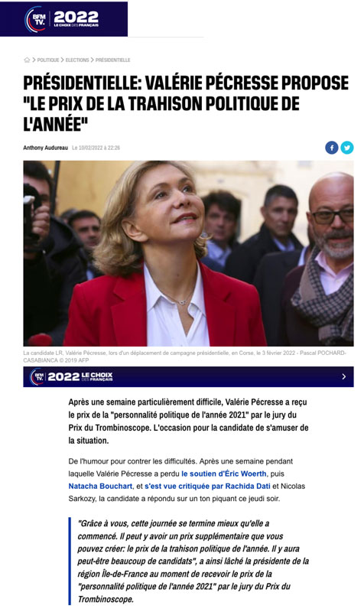Share the article on Twitter
Viewport: 364px width, 612px height.
[347, 148]
